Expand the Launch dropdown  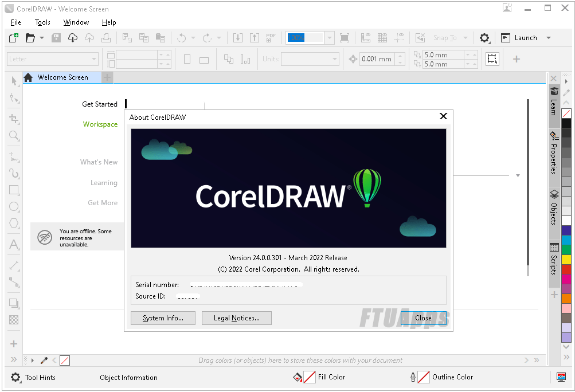point(549,38)
